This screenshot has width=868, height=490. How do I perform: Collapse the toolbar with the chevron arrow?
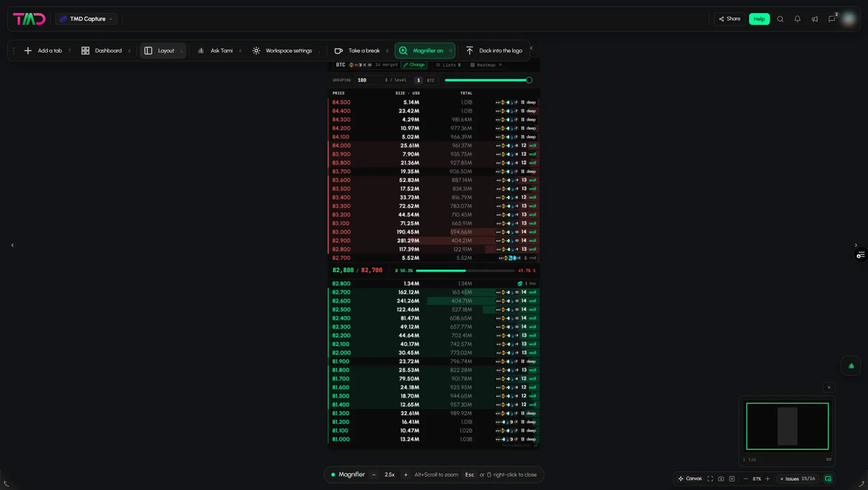click(531, 48)
